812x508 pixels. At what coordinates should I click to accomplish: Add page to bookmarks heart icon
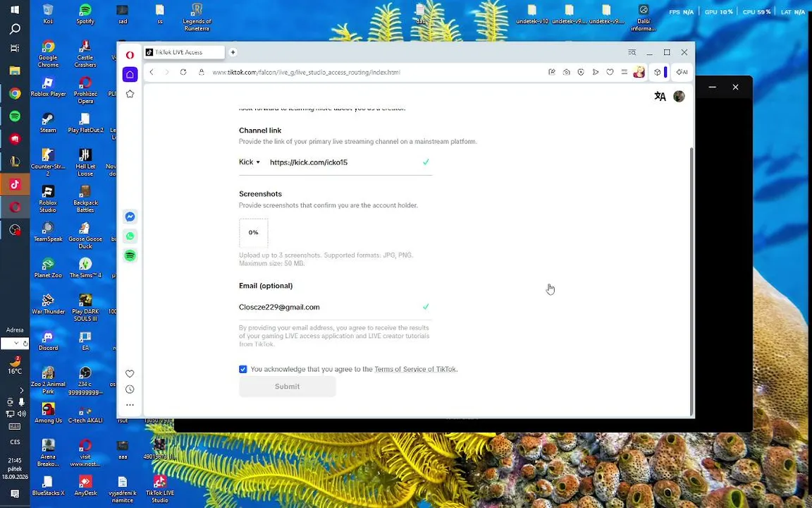click(x=610, y=72)
